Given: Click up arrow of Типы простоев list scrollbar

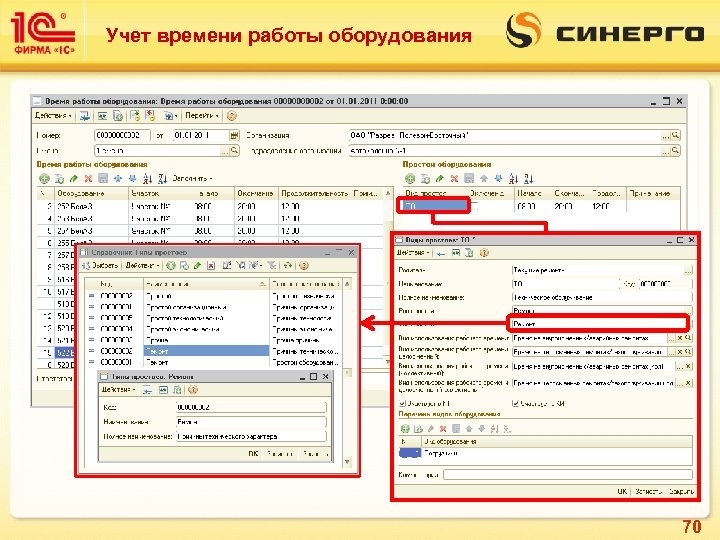Looking at the screenshot, I should pyautogui.click(x=347, y=284).
